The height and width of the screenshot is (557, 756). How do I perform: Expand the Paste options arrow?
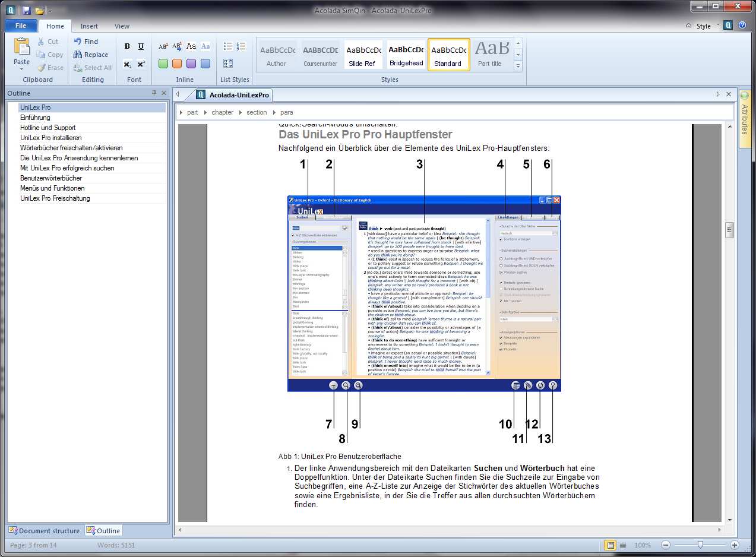(22, 69)
